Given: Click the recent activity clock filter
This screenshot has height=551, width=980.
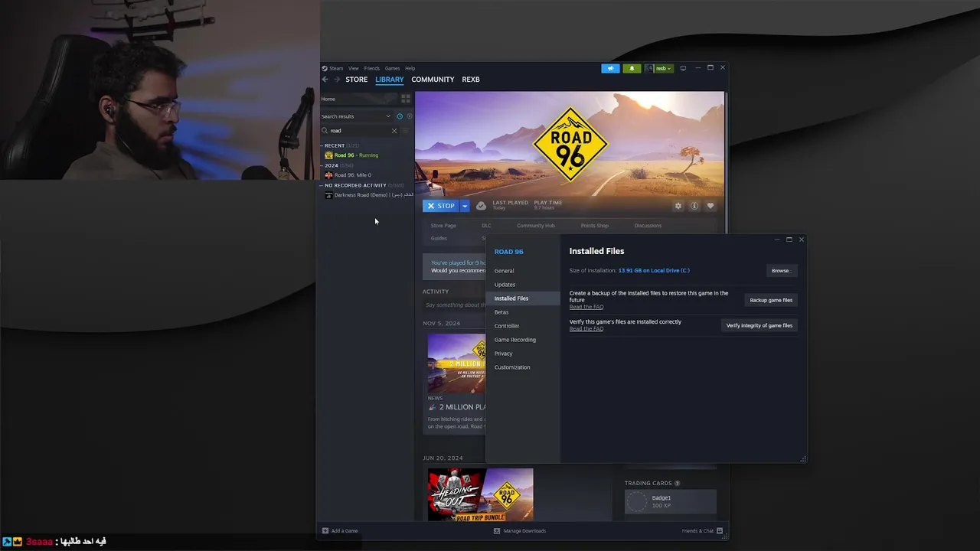Looking at the screenshot, I should 400,116.
